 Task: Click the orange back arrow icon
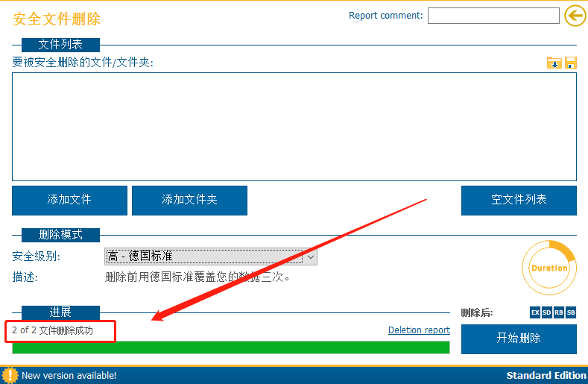575,16
